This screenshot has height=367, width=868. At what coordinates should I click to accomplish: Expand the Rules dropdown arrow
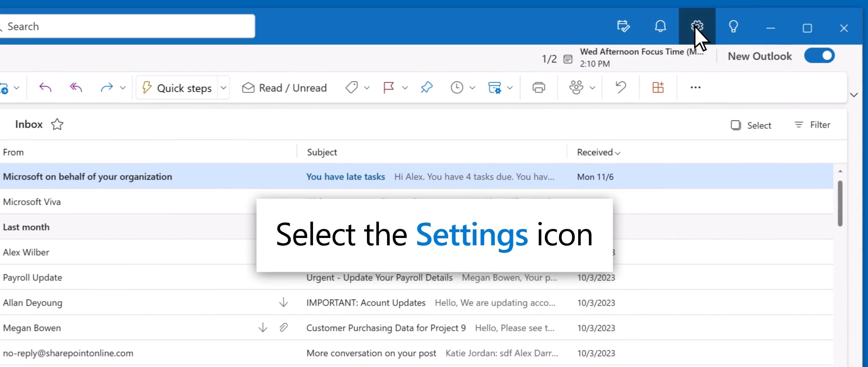tap(510, 88)
